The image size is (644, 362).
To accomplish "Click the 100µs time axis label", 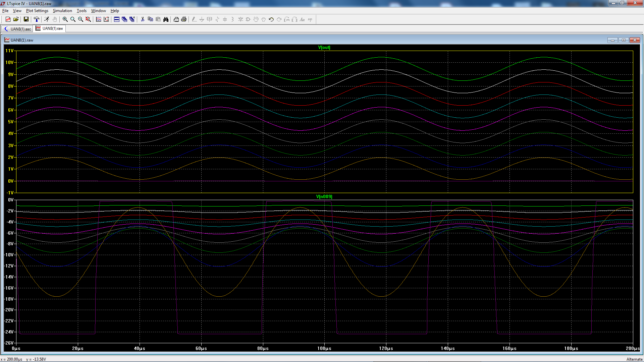I will tap(324, 349).
